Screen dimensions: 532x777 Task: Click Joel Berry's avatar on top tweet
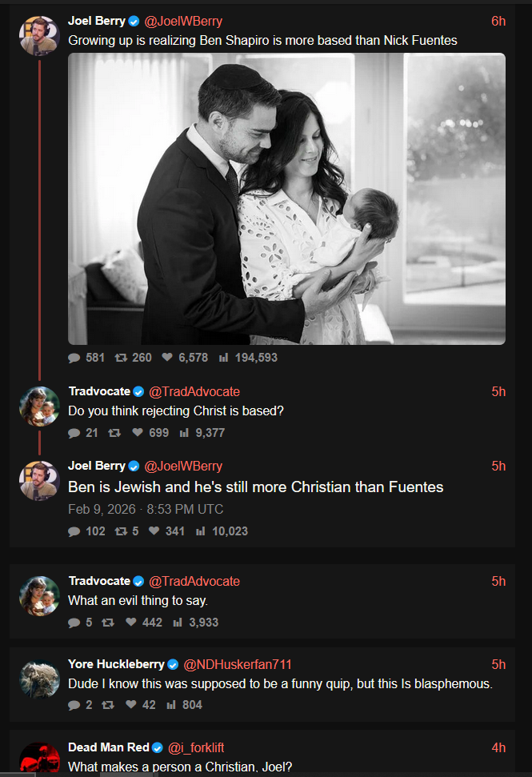pyautogui.click(x=39, y=36)
